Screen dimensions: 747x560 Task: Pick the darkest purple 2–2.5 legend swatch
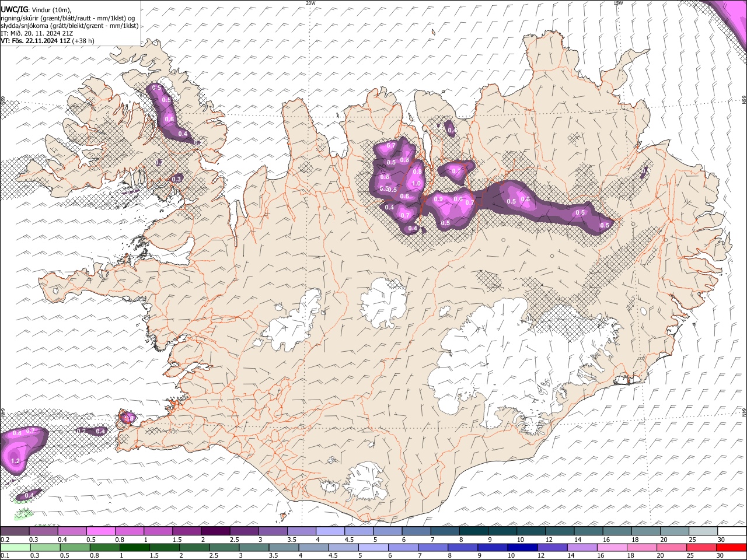pos(215,531)
